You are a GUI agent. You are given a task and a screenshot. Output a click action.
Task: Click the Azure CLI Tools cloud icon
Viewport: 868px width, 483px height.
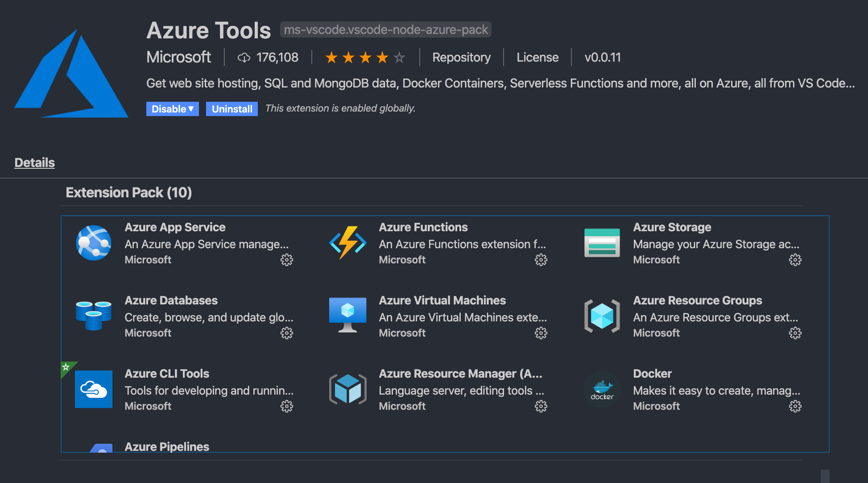[x=93, y=389]
